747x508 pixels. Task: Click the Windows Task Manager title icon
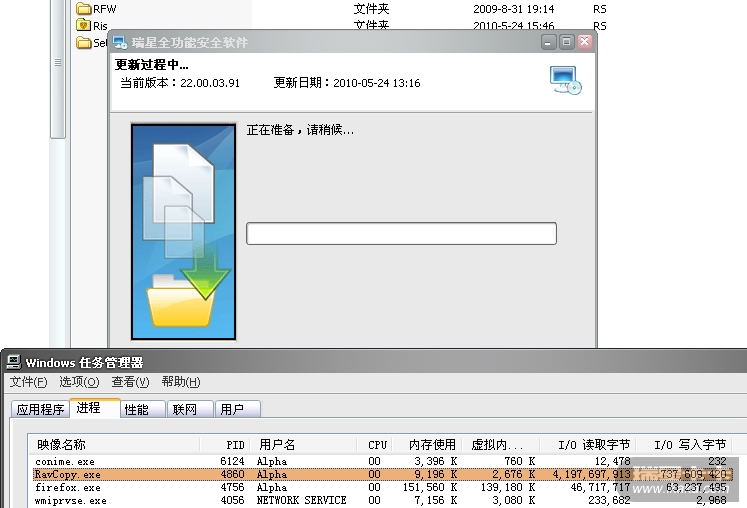(13, 362)
